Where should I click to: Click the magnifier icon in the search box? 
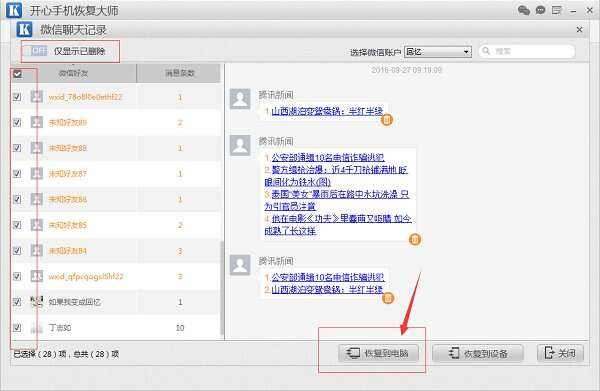click(x=486, y=51)
